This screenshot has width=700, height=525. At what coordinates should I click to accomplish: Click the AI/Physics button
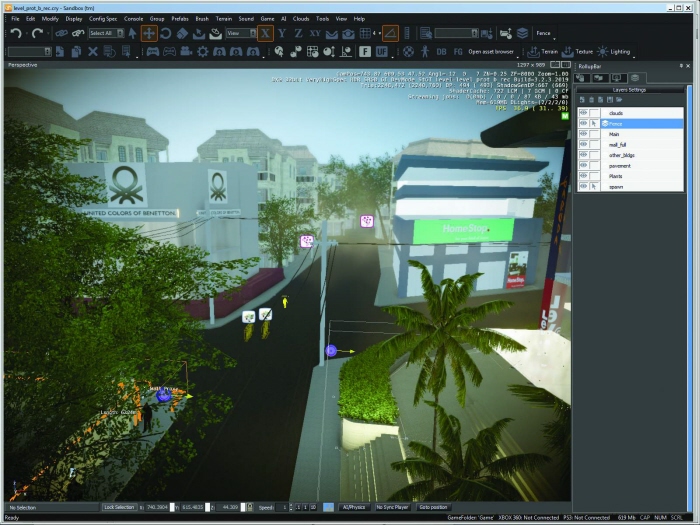pyautogui.click(x=354, y=507)
